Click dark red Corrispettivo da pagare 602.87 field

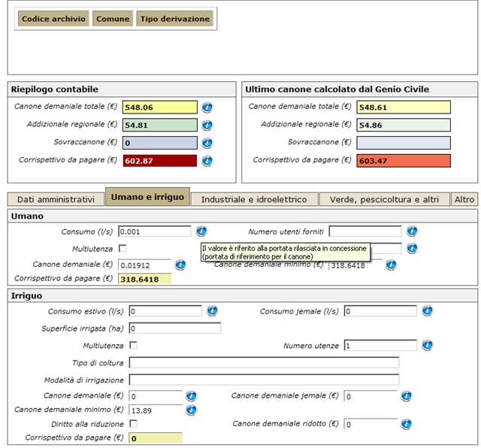[160, 160]
